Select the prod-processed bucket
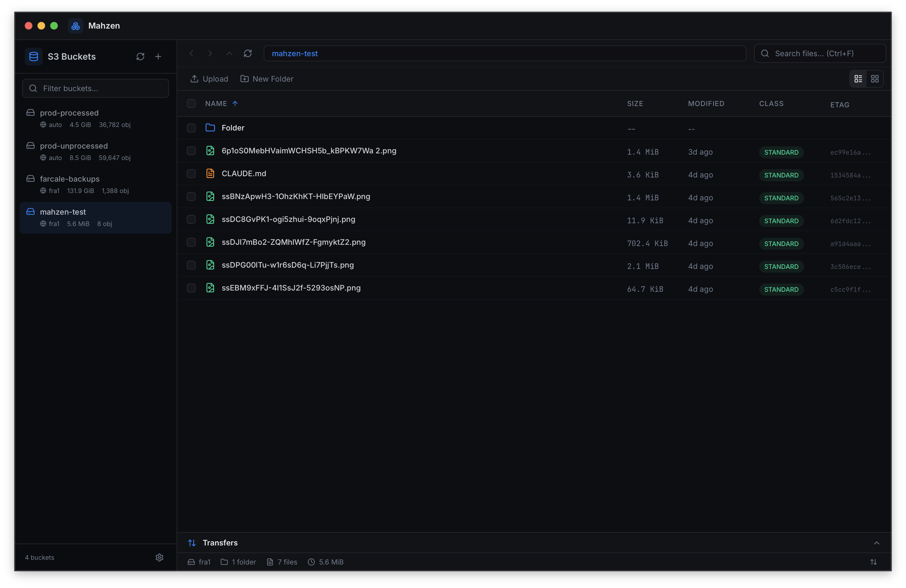Viewport: 906px width, 588px height. point(69,113)
